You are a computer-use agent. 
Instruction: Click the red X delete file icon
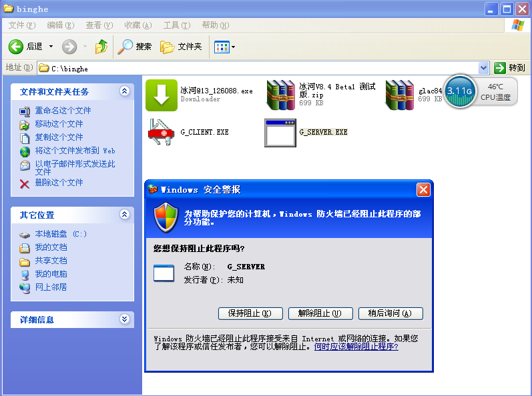click(25, 184)
